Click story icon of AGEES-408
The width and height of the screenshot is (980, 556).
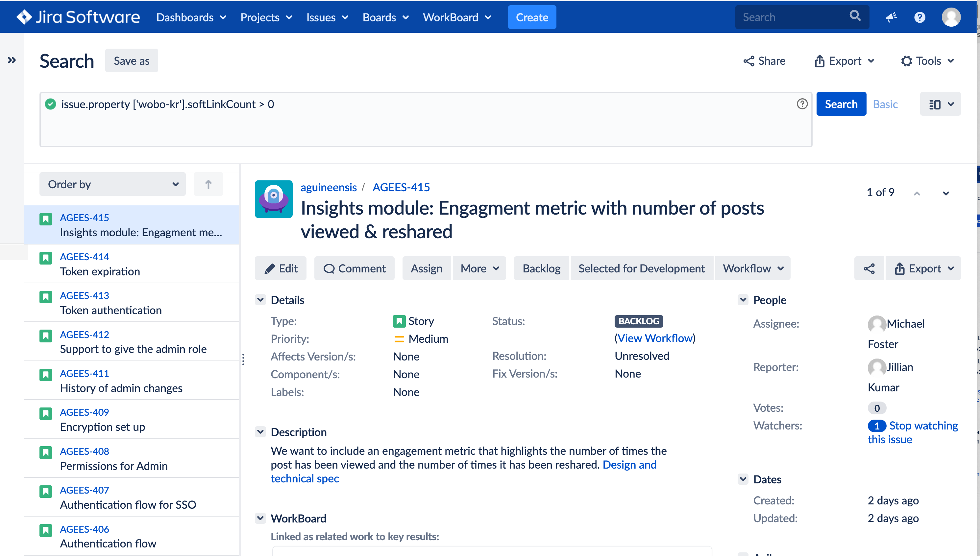coord(45,453)
